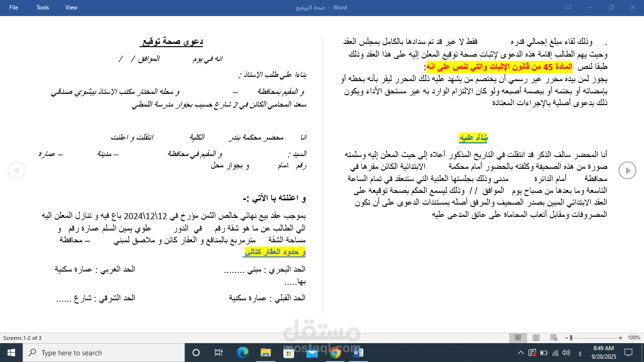Open the Windows Start menu
This screenshot has height=362, width=644.
[x=11, y=353]
